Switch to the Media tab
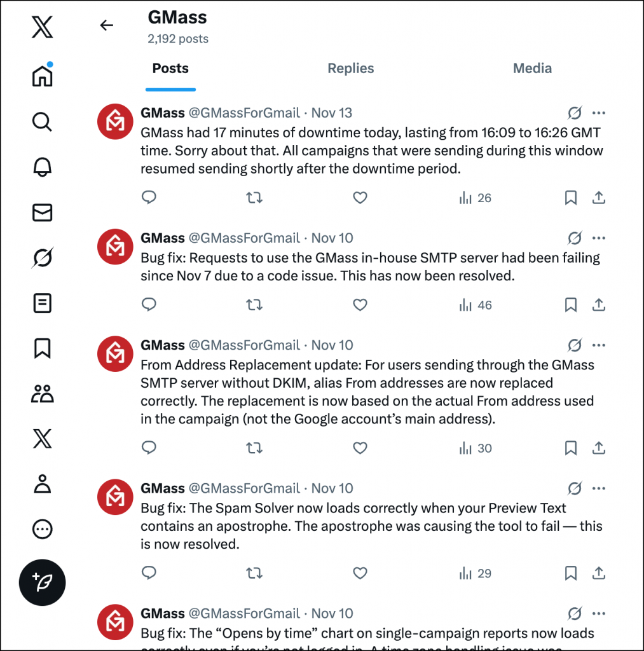The height and width of the screenshot is (651, 644). click(x=532, y=69)
